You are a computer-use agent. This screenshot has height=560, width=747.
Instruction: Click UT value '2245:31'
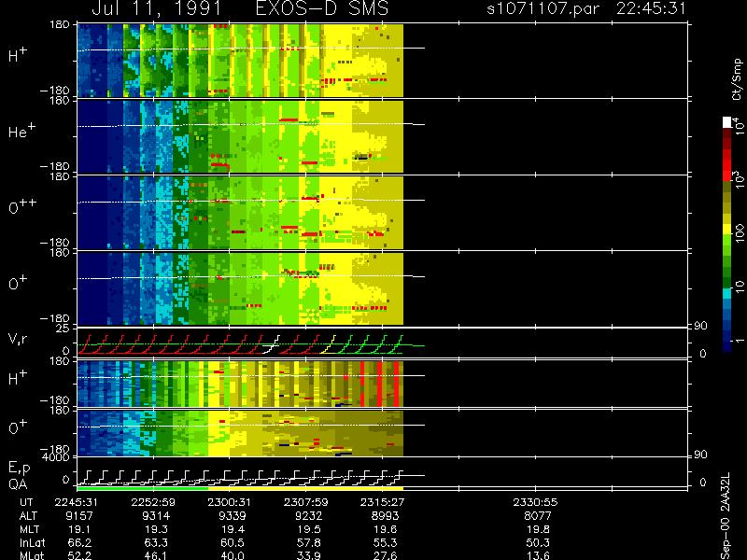77,502
